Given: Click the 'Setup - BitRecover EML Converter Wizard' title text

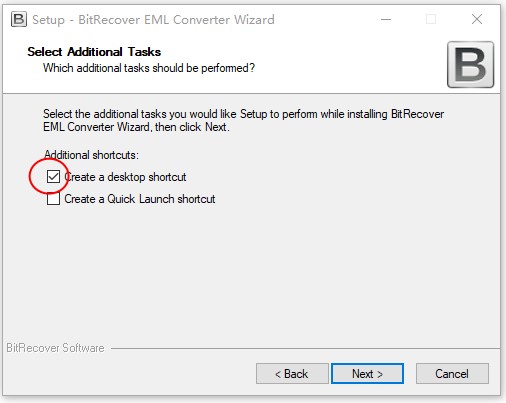Looking at the screenshot, I should [153, 20].
